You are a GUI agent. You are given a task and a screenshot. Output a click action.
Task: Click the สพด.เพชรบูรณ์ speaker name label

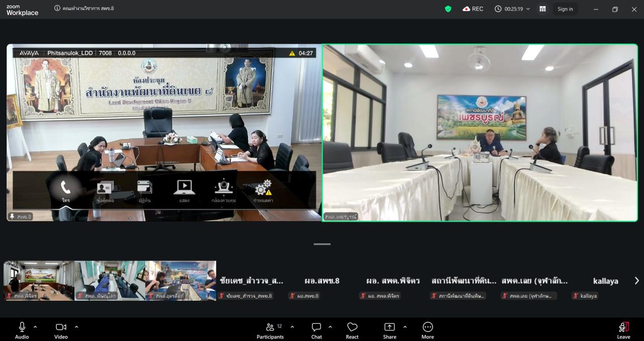pos(341,217)
